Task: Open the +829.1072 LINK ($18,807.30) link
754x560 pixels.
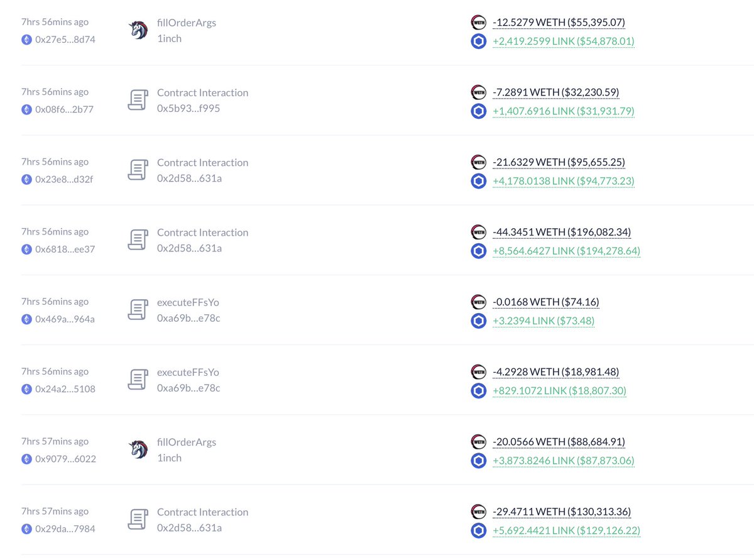Action: pos(559,390)
